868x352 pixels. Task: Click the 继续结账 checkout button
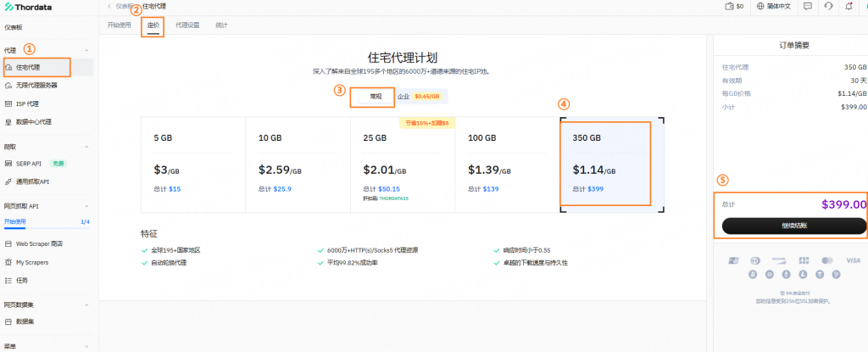point(793,226)
